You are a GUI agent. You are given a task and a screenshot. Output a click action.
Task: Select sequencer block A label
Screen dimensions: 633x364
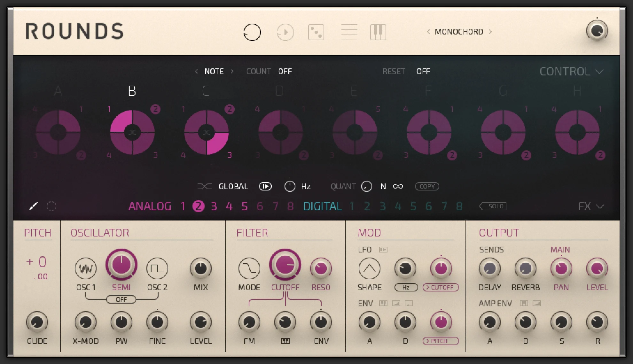tap(58, 91)
